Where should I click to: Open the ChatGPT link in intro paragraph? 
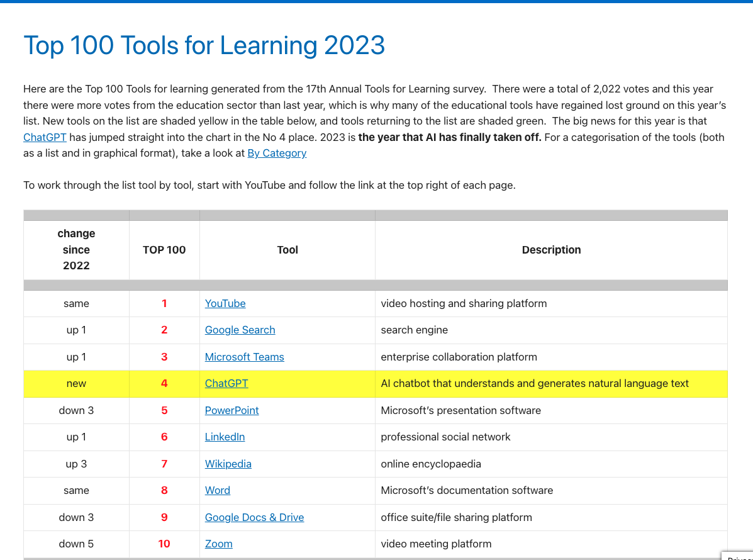pos(45,137)
